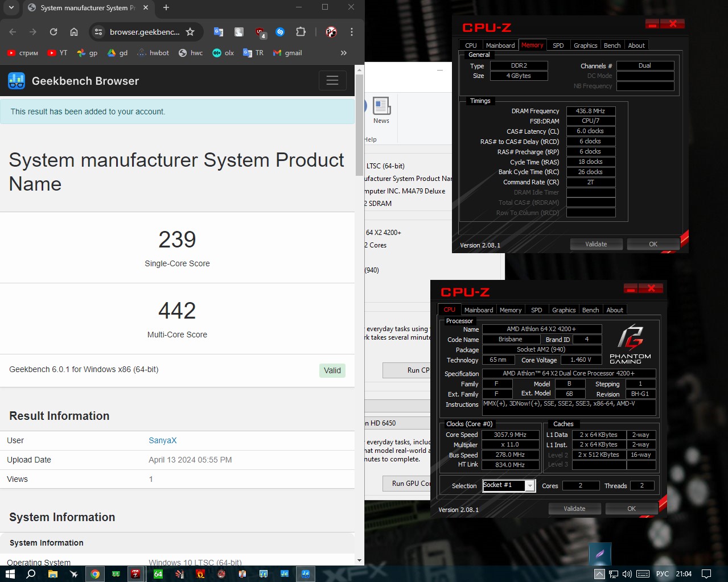The width and height of the screenshot is (728, 582).
Task: Open Google Translate extension icon
Action: coord(219,32)
